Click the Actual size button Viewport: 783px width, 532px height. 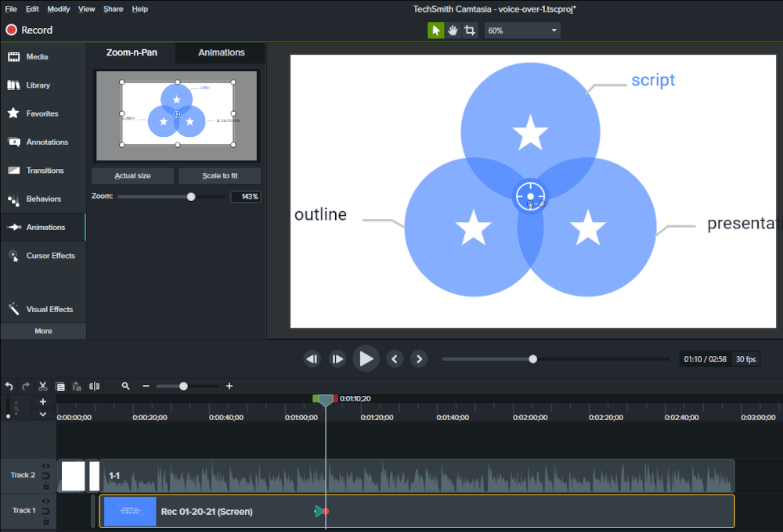coord(132,175)
